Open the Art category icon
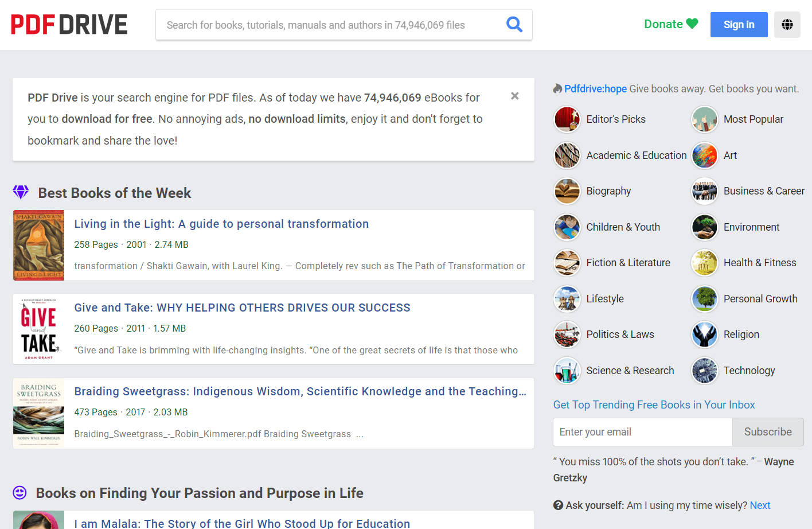 pyautogui.click(x=705, y=155)
